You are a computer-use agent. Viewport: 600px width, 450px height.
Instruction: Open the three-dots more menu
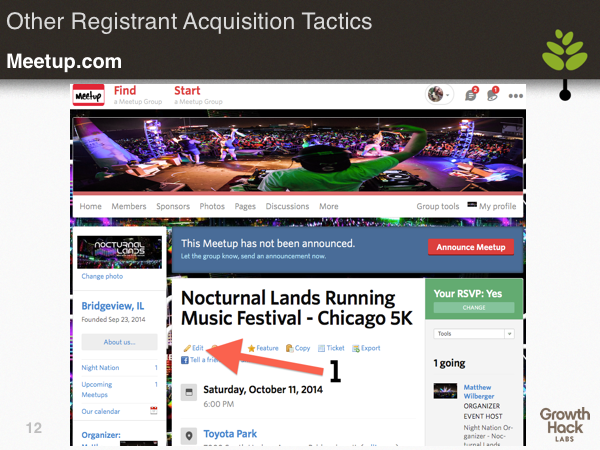pyautogui.click(x=515, y=96)
